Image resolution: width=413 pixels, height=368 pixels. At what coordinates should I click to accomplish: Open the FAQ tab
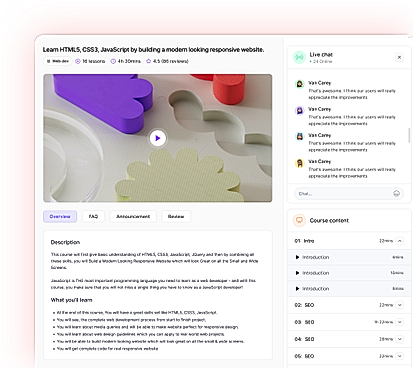point(93,216)
